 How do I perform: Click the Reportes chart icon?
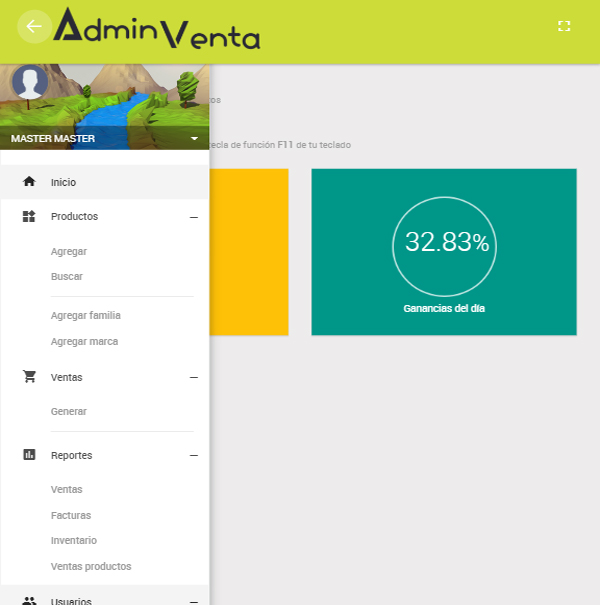pyautogui.click(x=29, y=455)
